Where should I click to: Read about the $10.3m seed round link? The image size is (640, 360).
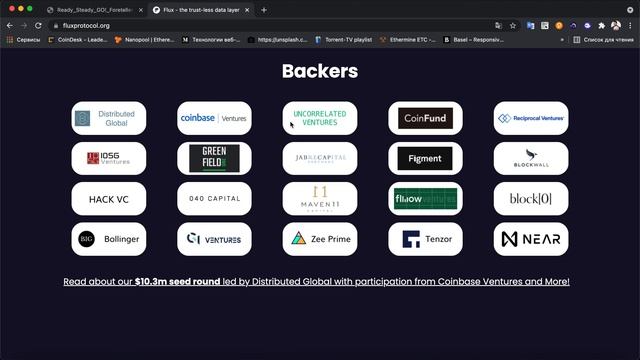point(316,282)
